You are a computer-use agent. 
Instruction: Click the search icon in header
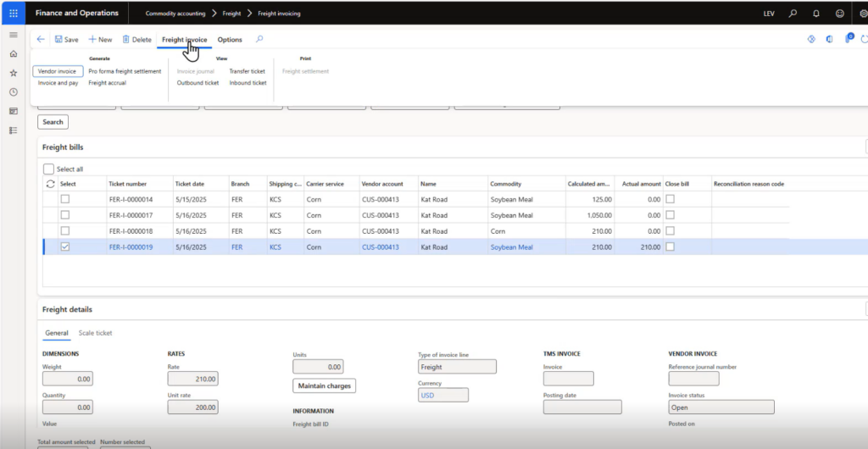click(793, 14)
